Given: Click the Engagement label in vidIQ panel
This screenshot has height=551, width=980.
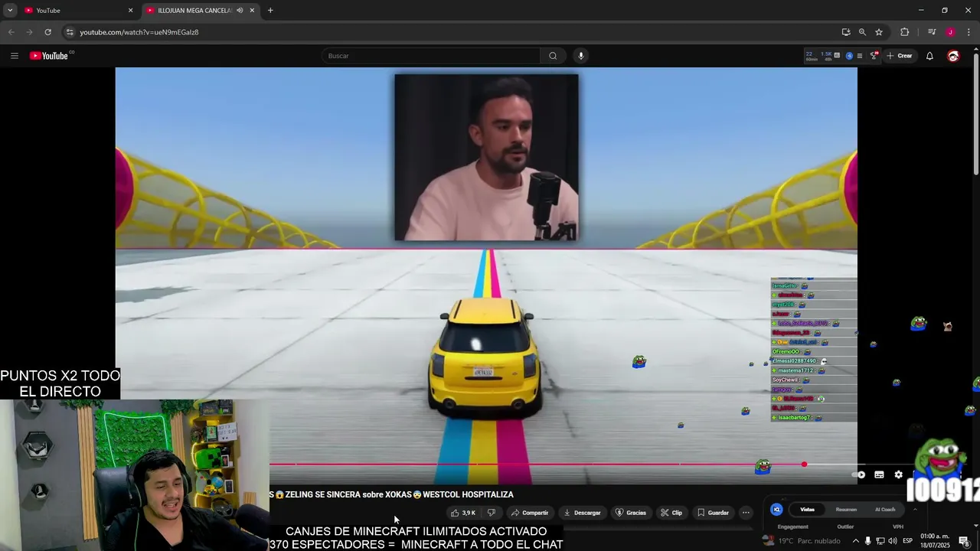Looking at the screenshot, I should (792, 527).
